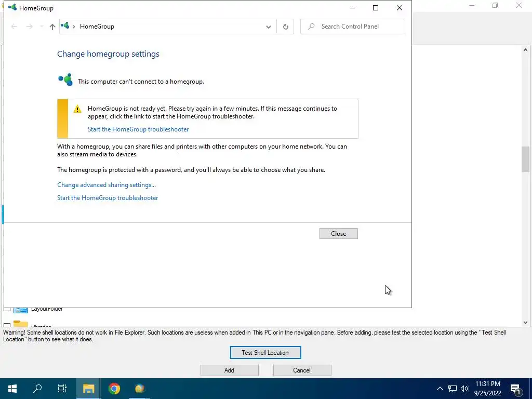Click the Forward arrow in HomeGroup window
Viewport: 532px width, 399px height.
coord(30,26)
